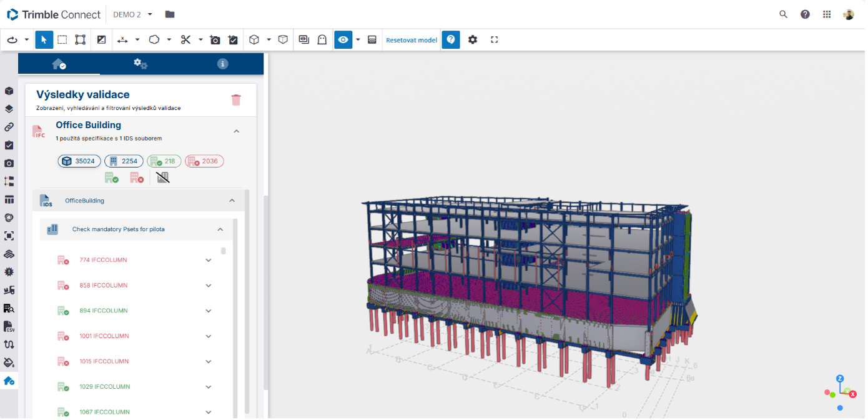
Task: Open the viewer settings gear
Action: pos(473,40)
